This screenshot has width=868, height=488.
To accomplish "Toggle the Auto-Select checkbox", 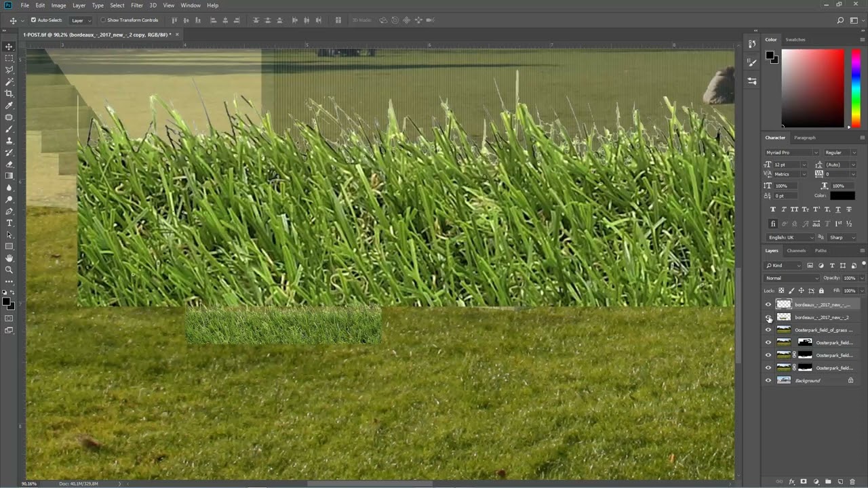I will click(x=33, y=20).
